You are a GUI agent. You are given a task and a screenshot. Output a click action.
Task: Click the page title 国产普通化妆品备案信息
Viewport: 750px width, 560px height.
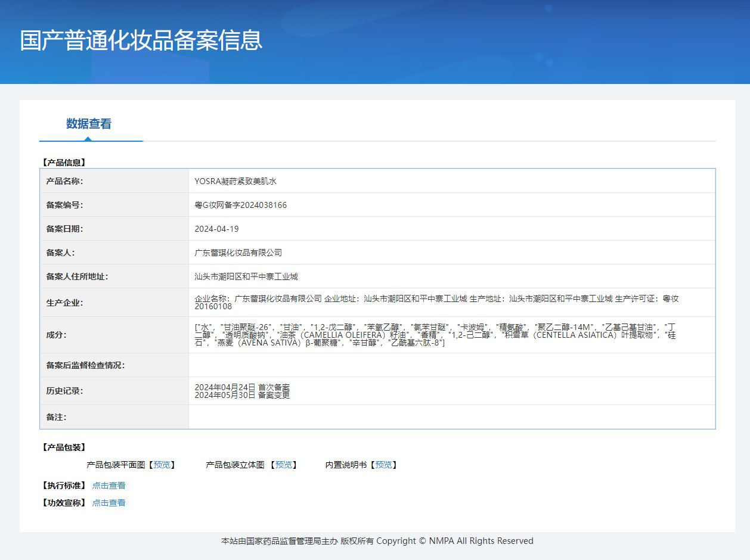click(x=141, y=40)
